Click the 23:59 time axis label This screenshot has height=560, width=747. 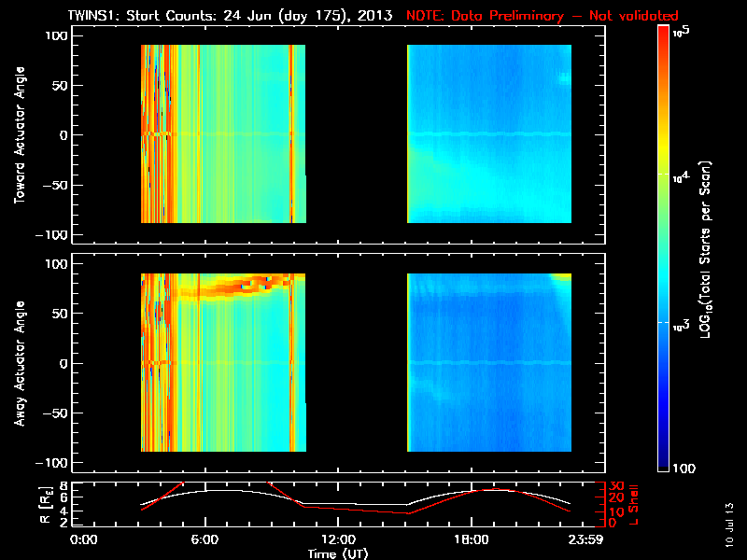point(585,539)
